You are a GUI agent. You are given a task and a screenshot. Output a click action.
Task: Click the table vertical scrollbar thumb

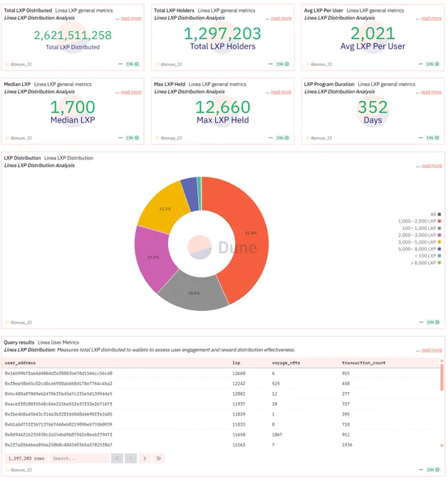pyautogui.click(x=442, y=377)
